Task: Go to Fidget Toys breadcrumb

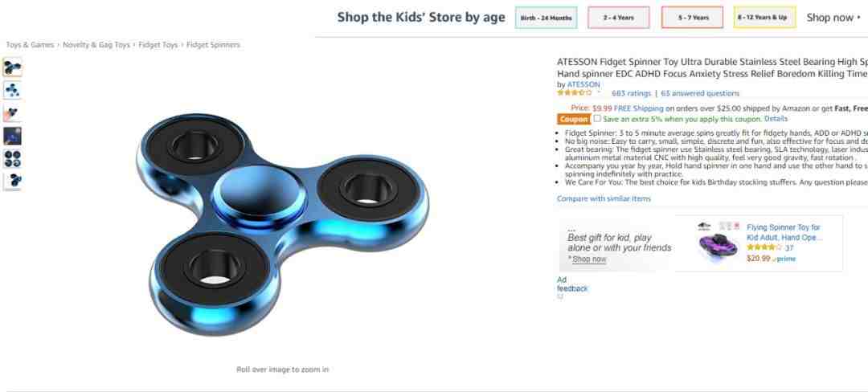Action: click(158, 45)
